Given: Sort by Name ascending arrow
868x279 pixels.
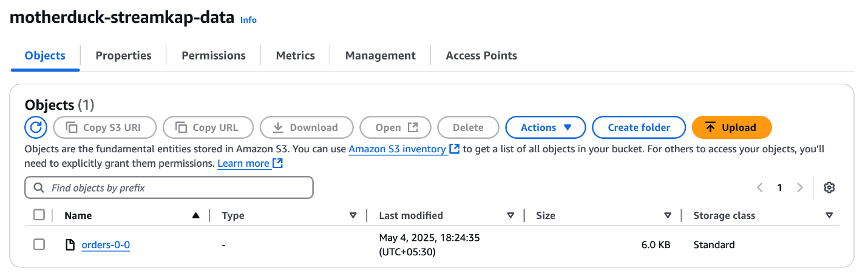Looking at the screenshot, I should point(195,215).
